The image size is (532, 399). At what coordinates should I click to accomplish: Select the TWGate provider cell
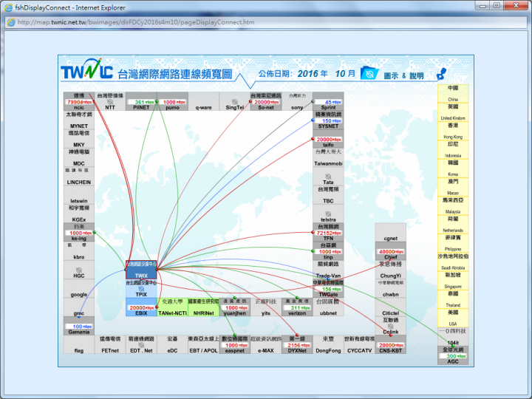click(328, 288)
